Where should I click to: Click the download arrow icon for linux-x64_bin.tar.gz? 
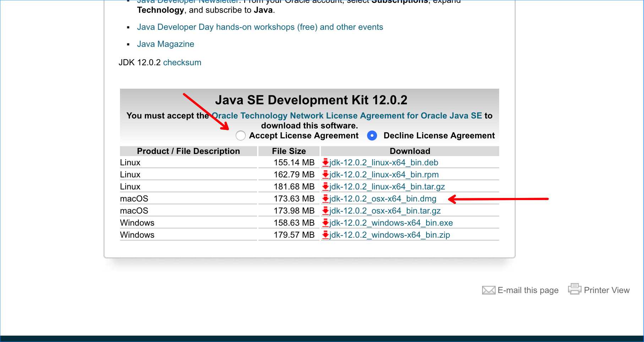325,187
